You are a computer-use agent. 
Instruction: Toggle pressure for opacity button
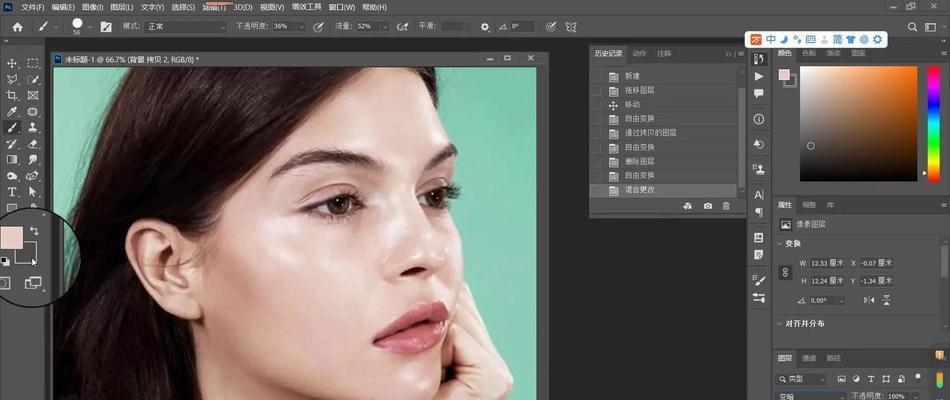[x=318, y=27]
